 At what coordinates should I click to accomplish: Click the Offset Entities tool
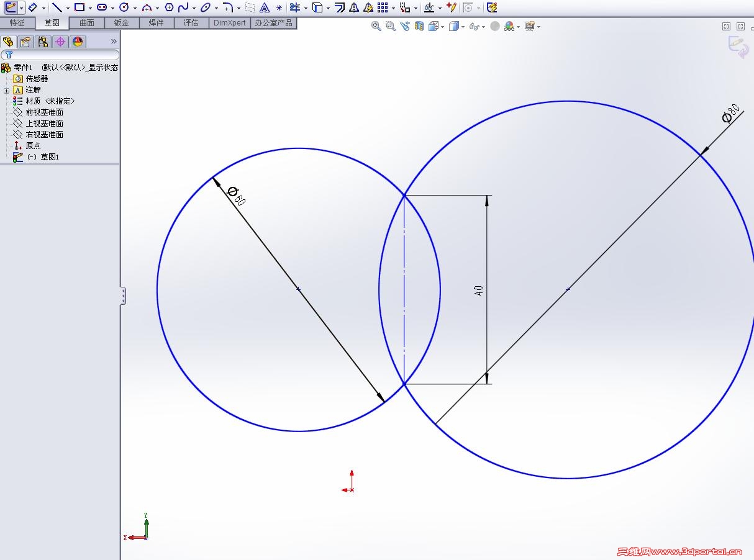[x=340, y=7]
